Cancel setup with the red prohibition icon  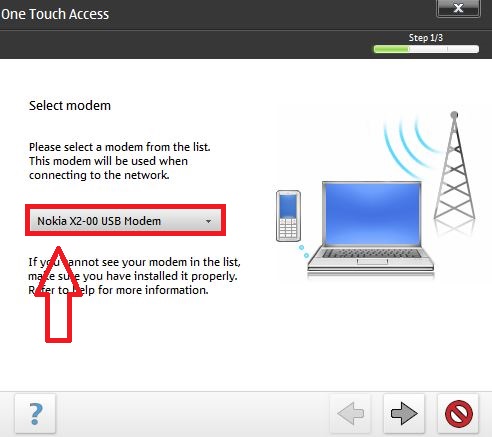(x=458, y=413)
